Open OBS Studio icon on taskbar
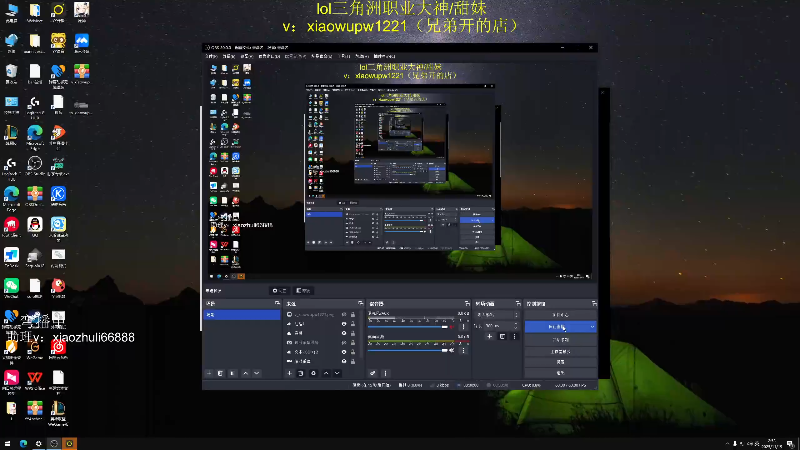This screenshot has width=800, height=450. click(x=54, y=444)
